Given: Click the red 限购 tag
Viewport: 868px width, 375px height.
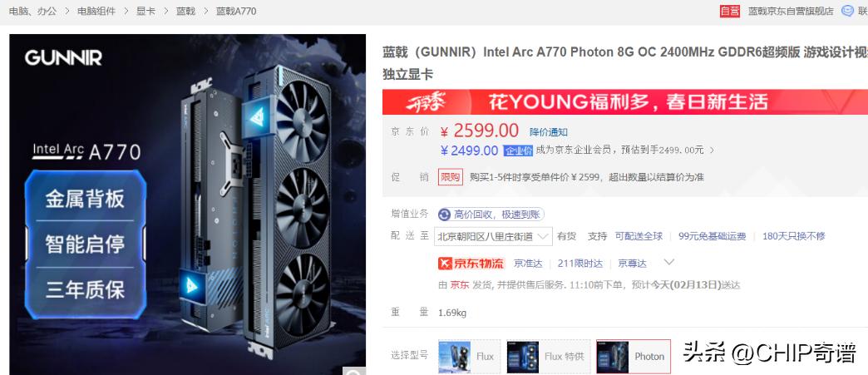Looking at the screenshot, I should [450, 177].
